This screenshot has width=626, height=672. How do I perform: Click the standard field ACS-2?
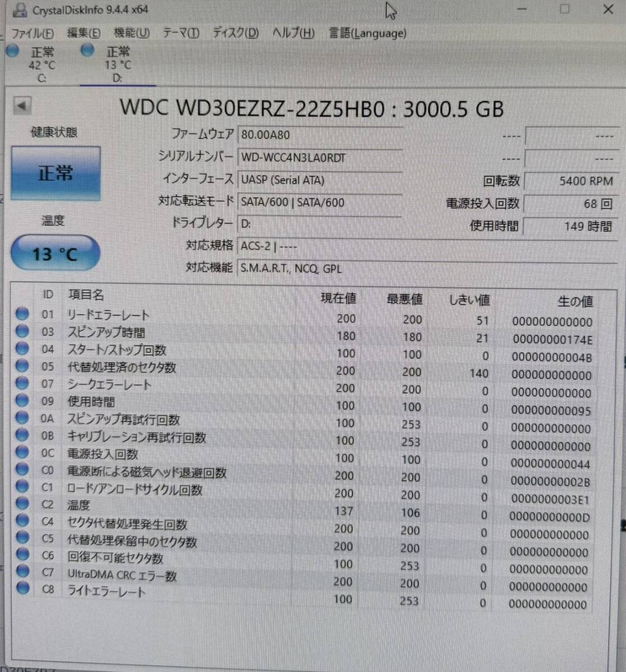tap(427, 246)
